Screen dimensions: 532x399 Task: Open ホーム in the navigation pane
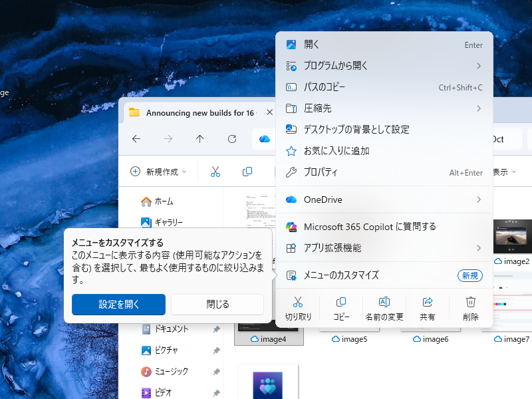coord(164,201)
